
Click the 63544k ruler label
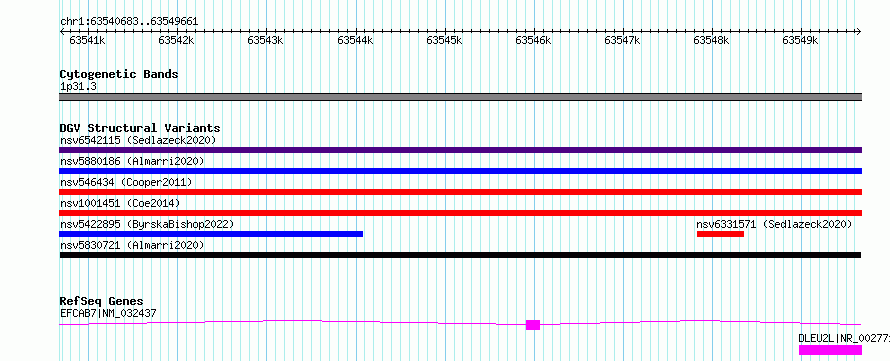355,40
